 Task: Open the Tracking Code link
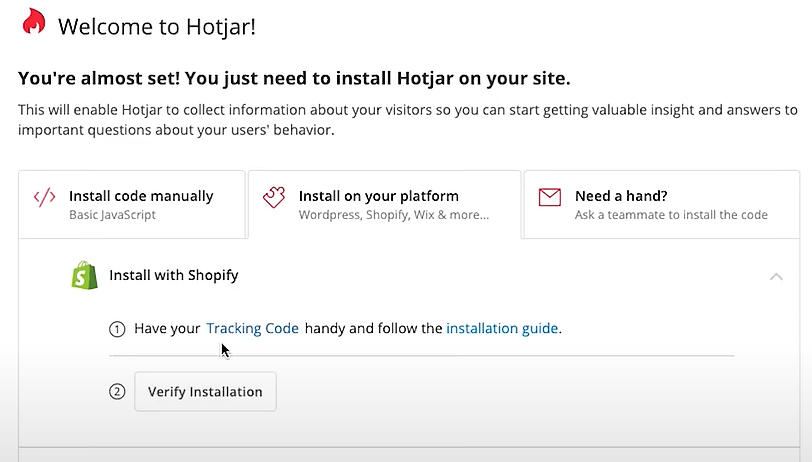[x=252, y=328]
